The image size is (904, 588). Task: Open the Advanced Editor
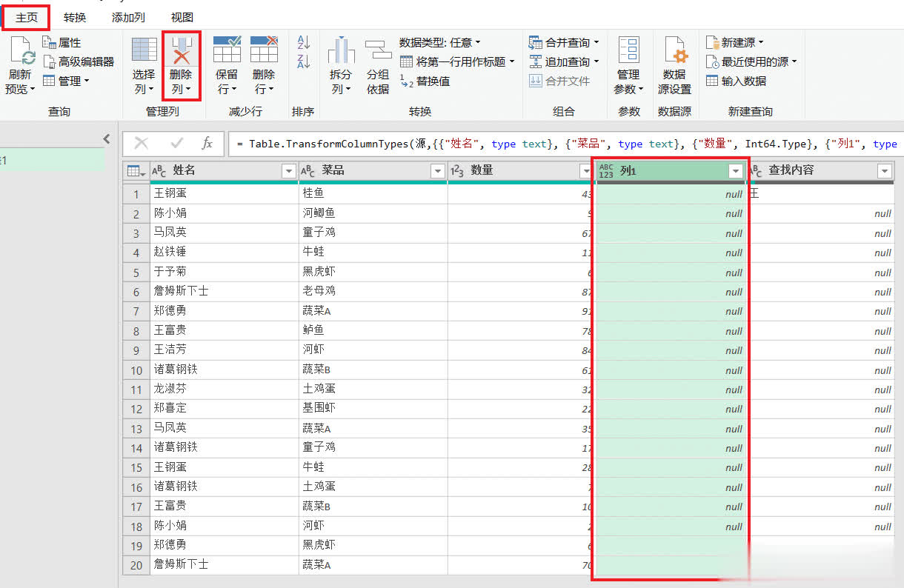pyautogui.click(x=79, y=62)
